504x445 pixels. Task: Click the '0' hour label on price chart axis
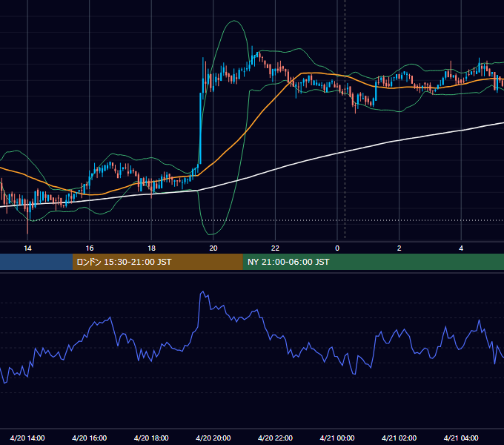click(337, 248)
